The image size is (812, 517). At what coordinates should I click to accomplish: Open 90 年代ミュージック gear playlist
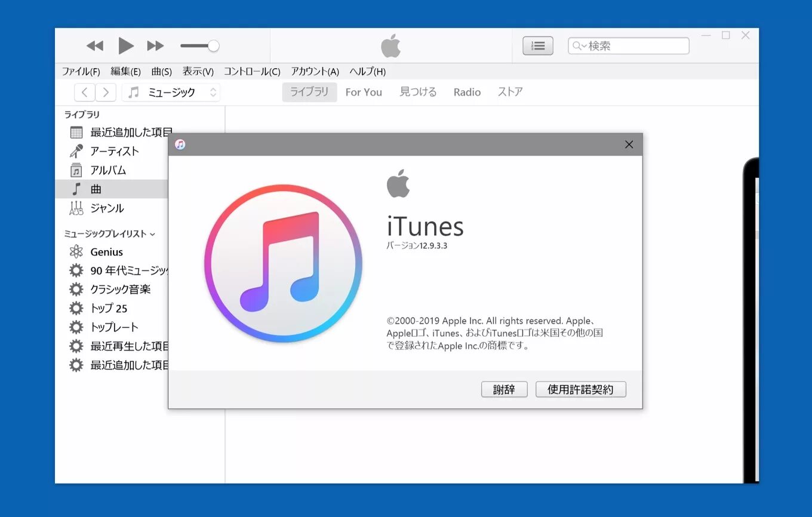(76, 270)
